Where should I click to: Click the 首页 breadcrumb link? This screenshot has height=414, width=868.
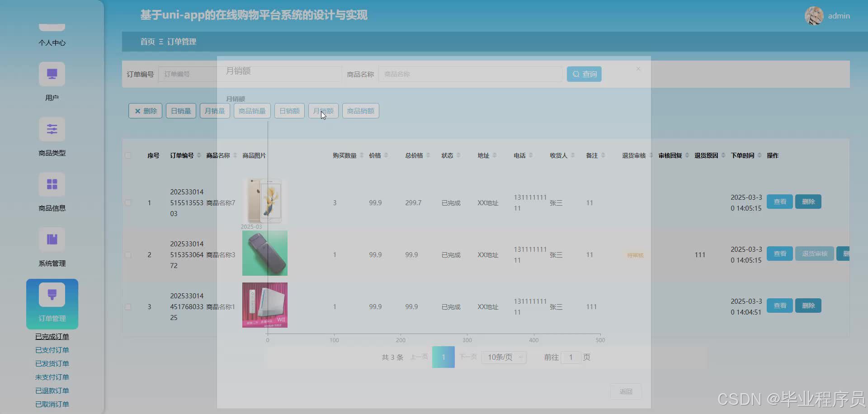pos(147,42)
